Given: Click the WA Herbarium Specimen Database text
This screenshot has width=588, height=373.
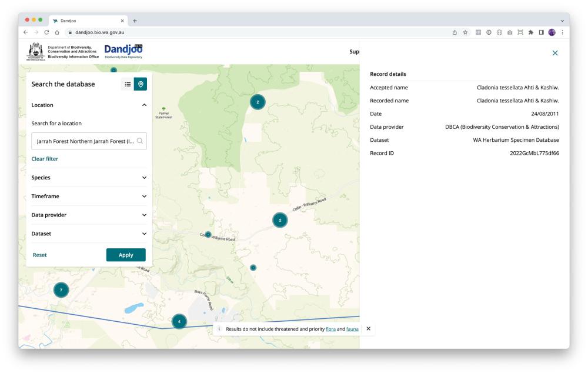Looking at the screenshot, I should click(516, 140).
